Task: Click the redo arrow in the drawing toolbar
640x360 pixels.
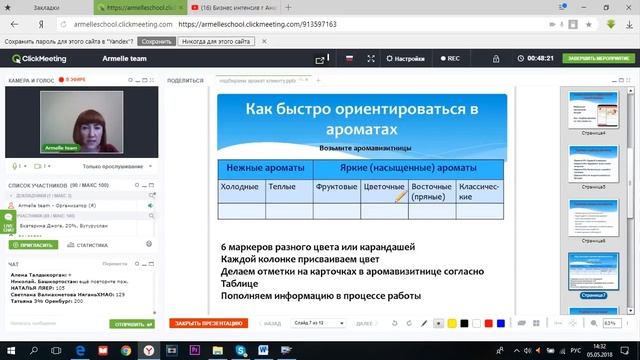Action: tap(409, 323)
